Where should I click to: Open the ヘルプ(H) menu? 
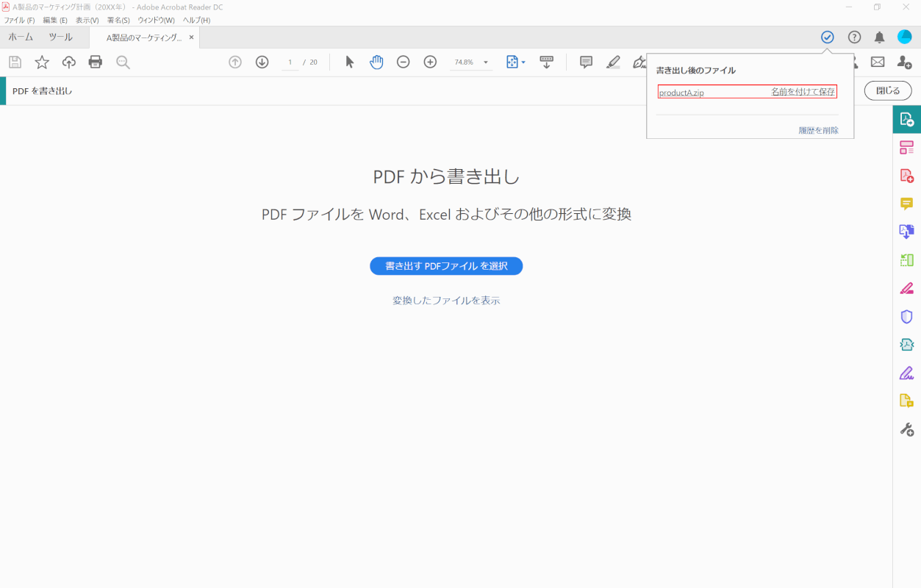(x=196, y=20)
